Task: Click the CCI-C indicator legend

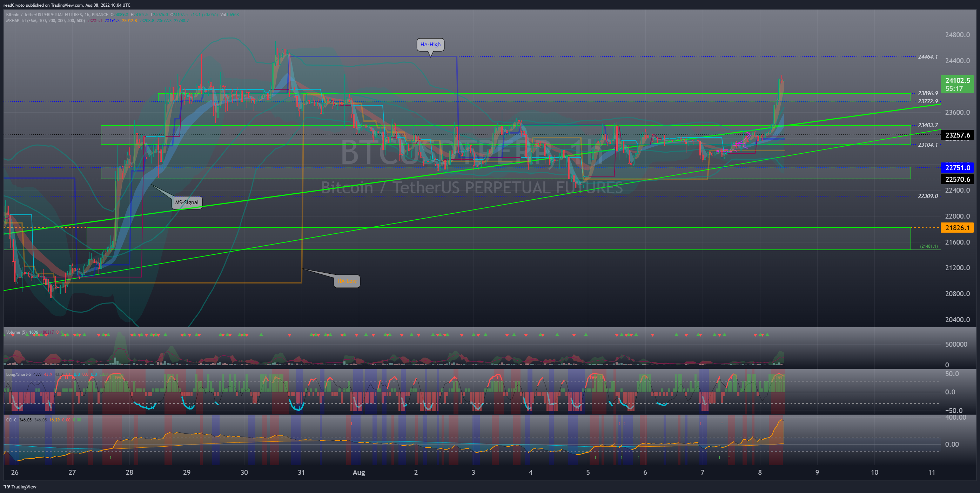Action: pos(12,420)
